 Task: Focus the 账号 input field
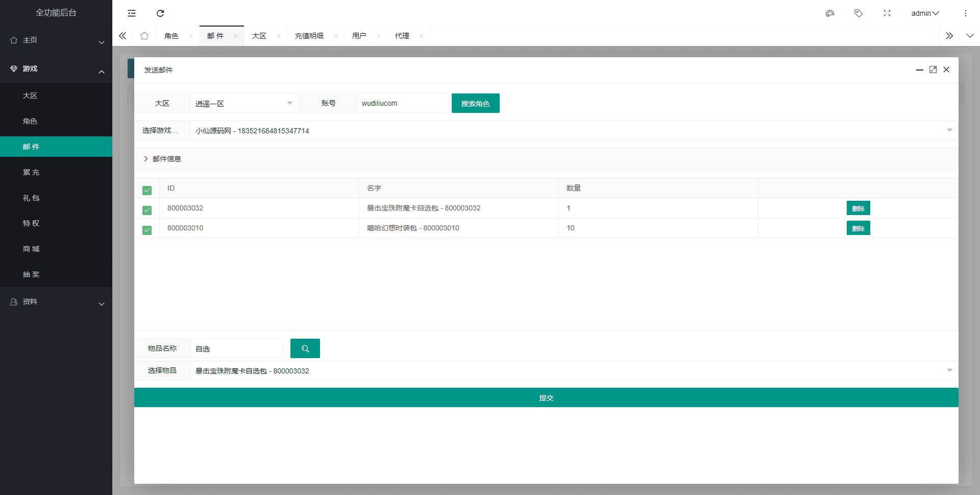click(x=403, y=103)
